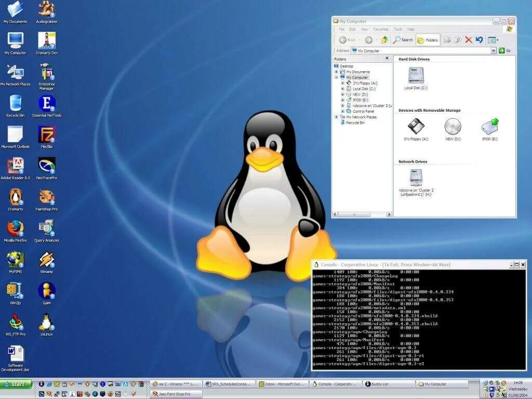Screen dimensions: 532x399
Task: Collapse My Computer in folder tree
Action: pyautogui.click(x=336, y=77)
